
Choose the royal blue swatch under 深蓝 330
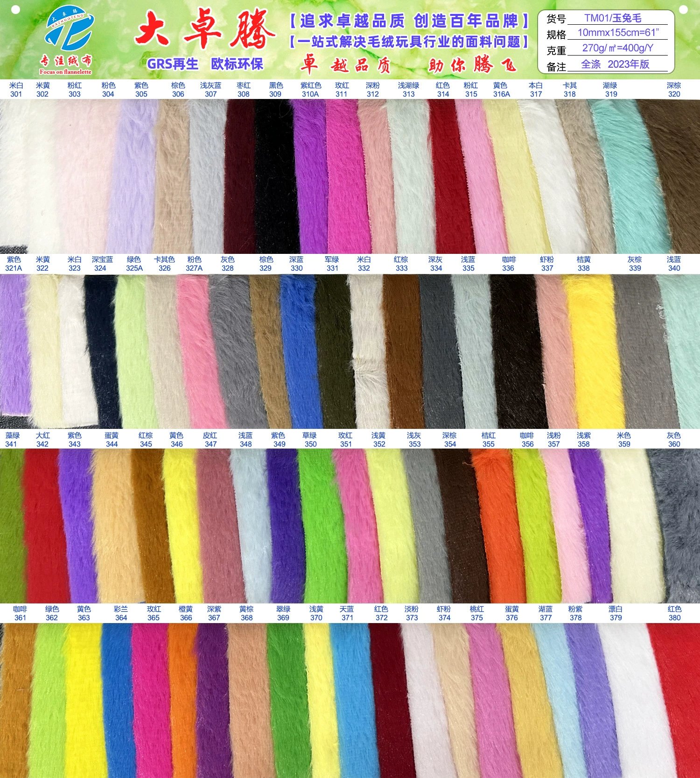tap(301, 351)
